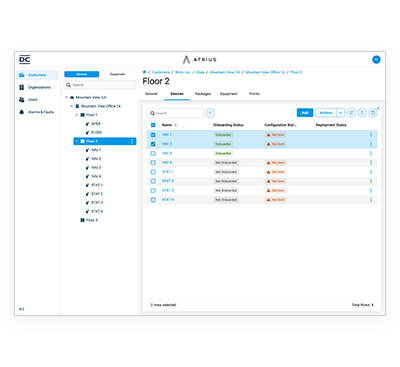Uncheck the VAV 1 row checkbox

(x=153, y=135)
